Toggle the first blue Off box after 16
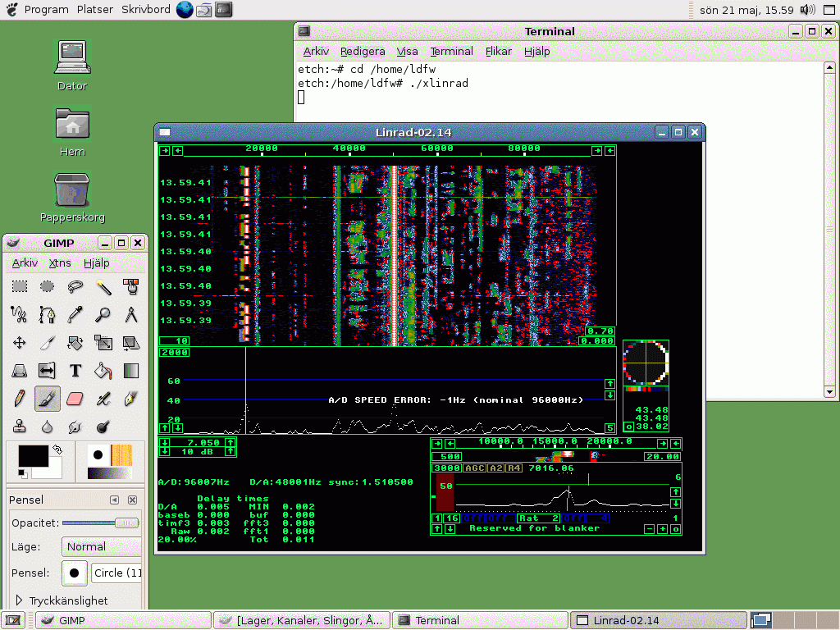The width and height of the screenshot is (840, 630). [x=472, y=518]
